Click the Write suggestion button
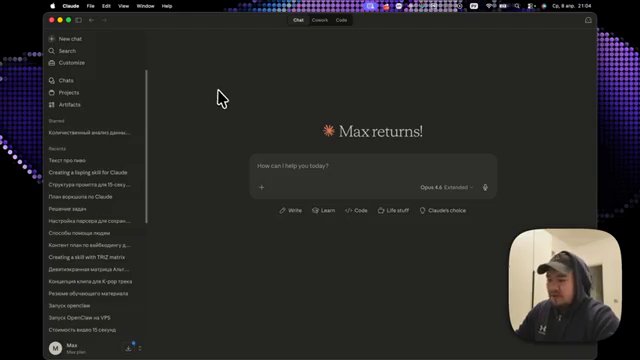 291,211
